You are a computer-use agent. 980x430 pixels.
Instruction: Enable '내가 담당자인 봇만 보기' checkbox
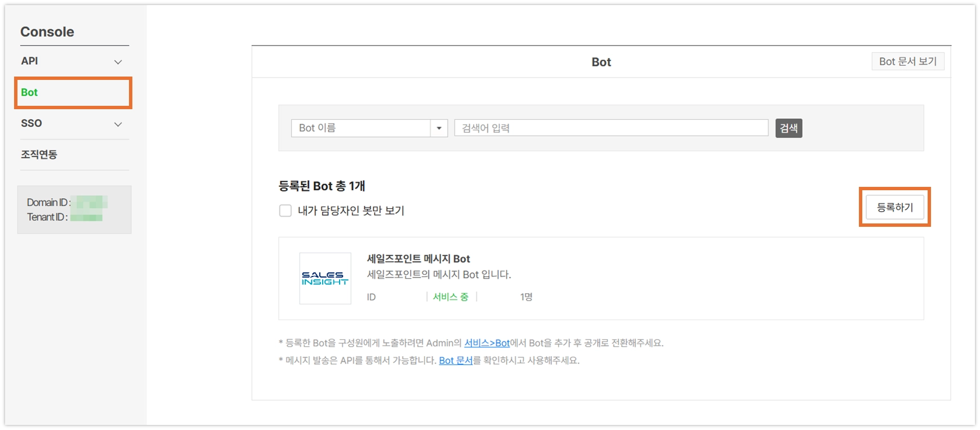point(286,210)
